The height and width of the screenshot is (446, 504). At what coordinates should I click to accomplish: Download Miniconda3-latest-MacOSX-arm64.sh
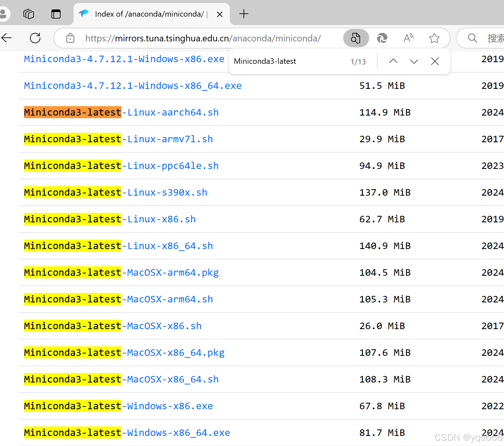pos(119,299)
